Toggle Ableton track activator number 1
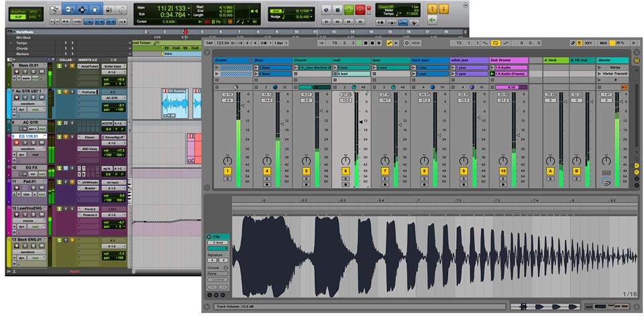The height and width of the screenshot is (317, 644). coord(227,171)
